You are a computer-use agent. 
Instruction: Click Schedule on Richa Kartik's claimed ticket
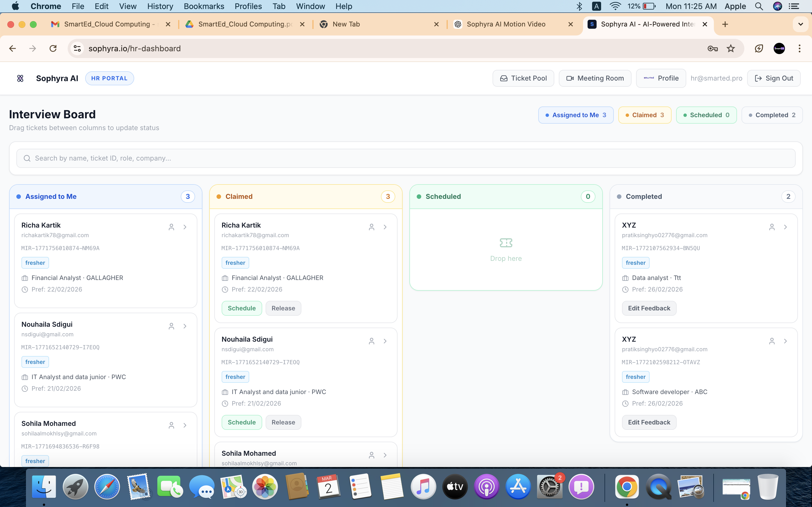coord(241,308)
